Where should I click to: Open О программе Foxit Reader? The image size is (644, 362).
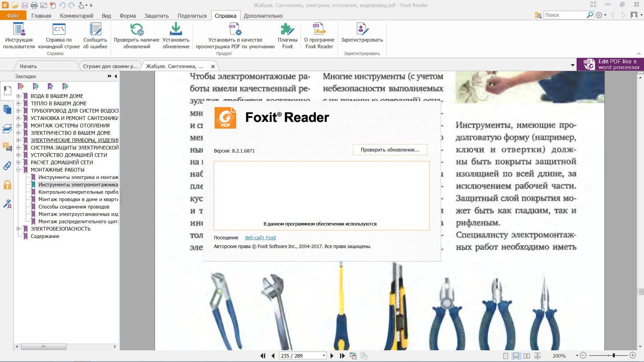pos(319,36)
